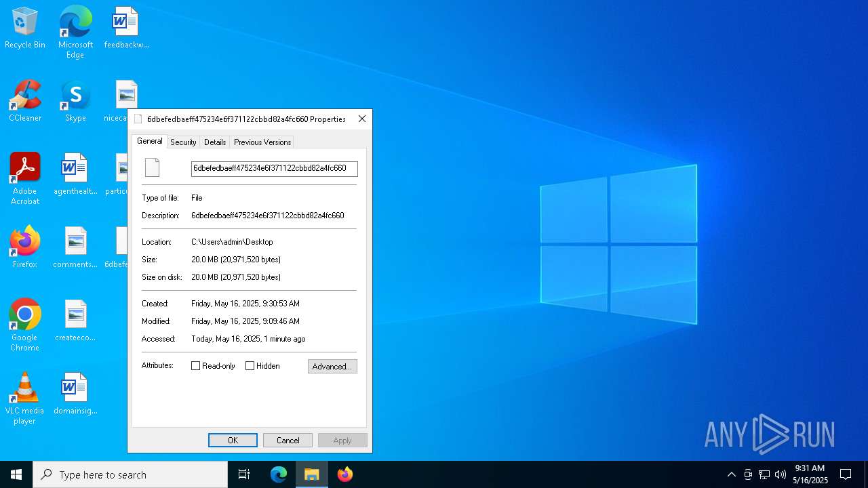The width and height of the screenshot is (868, 488).
Task: Click the Description value text
Action: point(268,216)
